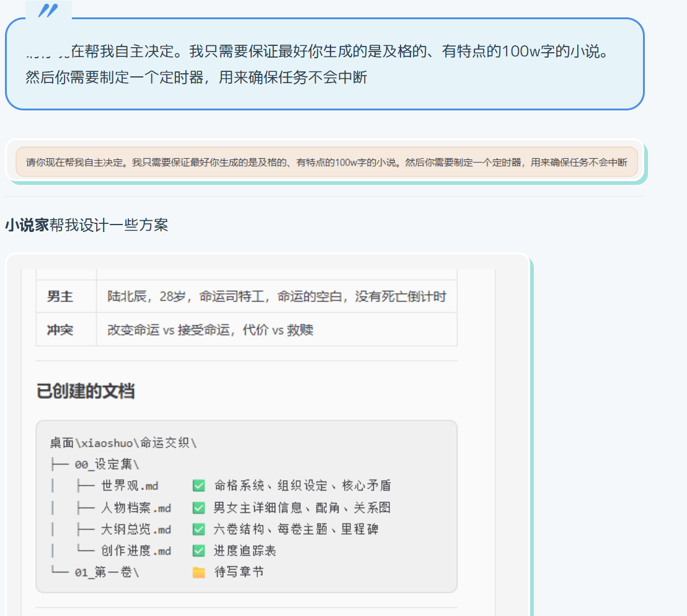Expand the 01_第一卷 folder node
This screenshot has height=616, width=687.
click(x=107, y=572)
